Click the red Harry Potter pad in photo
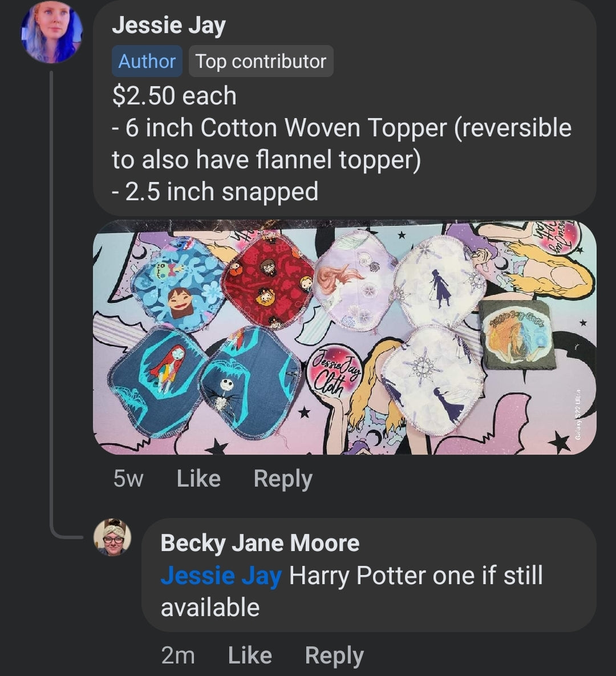Viewport: 616px width, 676px height. point(267,280)
